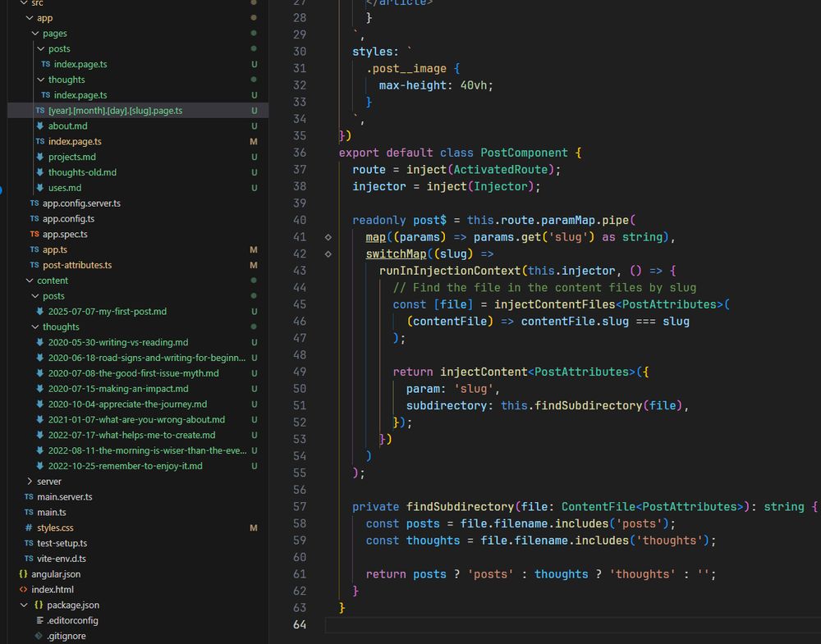Click the CSS hash icon of styles.css

point(29,528)
